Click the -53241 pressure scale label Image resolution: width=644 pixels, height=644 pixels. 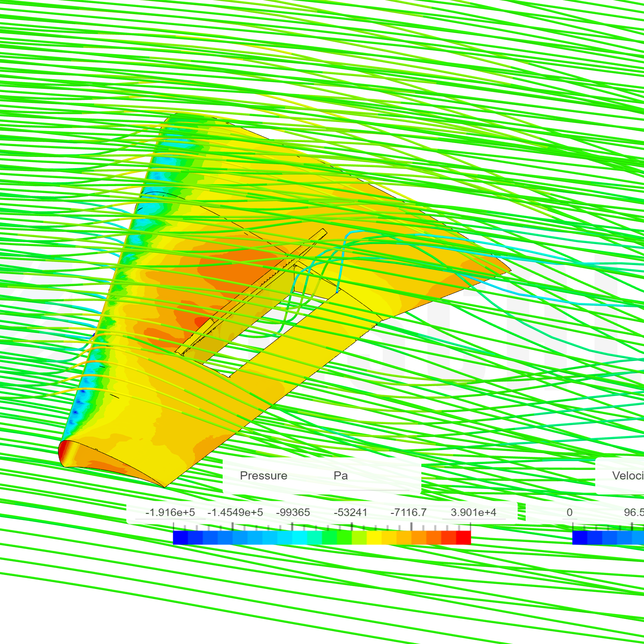pos(350,512)
